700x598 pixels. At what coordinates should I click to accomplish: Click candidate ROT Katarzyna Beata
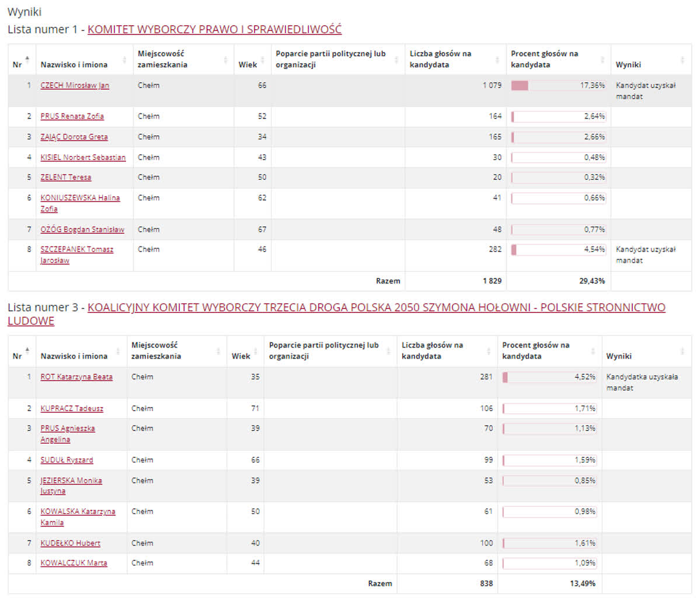pyautogui.click(x=76, y=377)
